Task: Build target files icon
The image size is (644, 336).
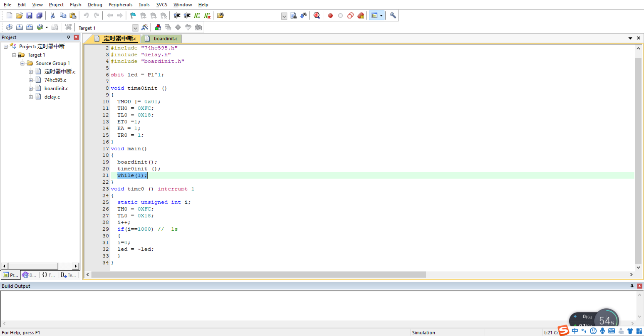Action: [x=19, y=27]
